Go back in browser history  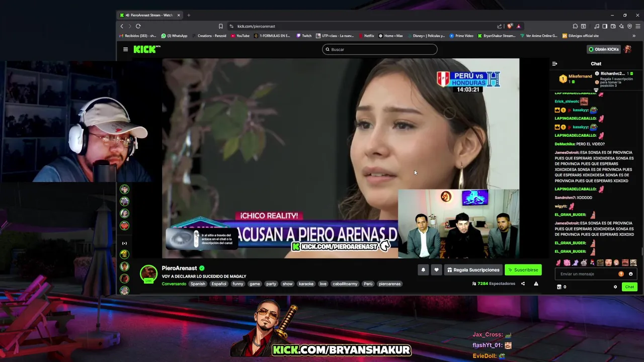click(x=122, y=26)
